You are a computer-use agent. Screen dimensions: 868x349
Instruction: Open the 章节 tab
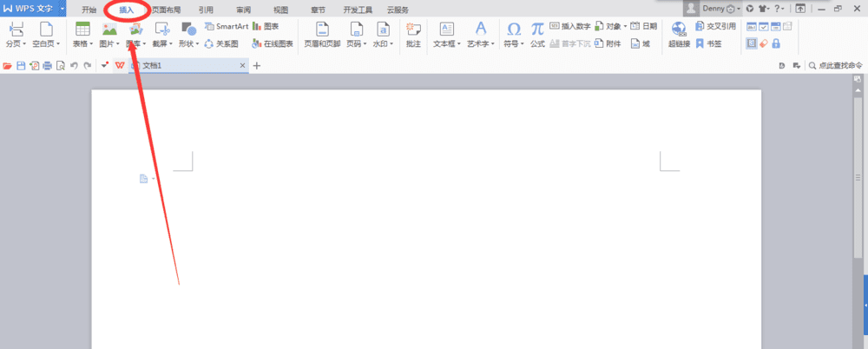tap(319, 10)
